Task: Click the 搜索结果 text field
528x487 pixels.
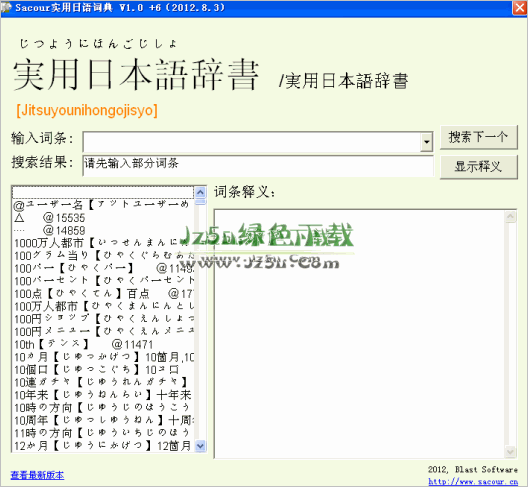Action: pos(258,165)
